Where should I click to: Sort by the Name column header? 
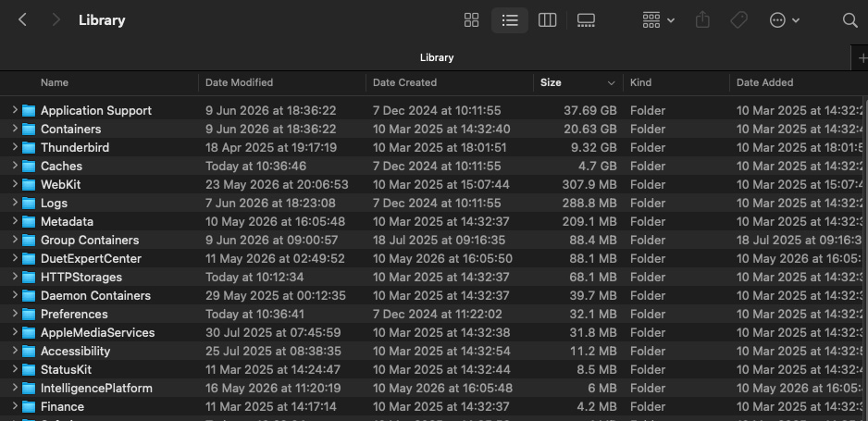55,82
